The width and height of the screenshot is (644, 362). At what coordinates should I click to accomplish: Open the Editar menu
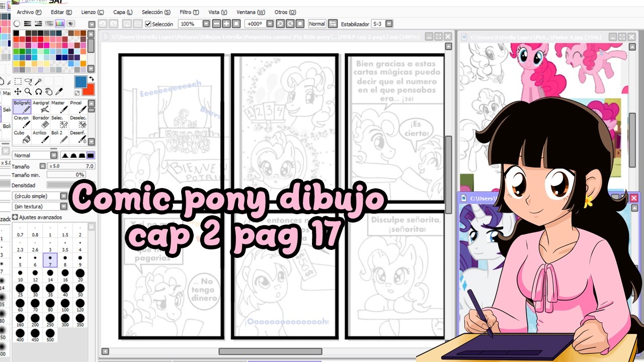click(x=61, y=12)
